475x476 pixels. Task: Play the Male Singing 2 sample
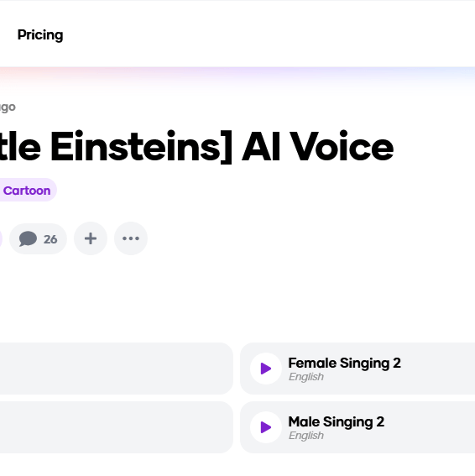coord(266,427)
